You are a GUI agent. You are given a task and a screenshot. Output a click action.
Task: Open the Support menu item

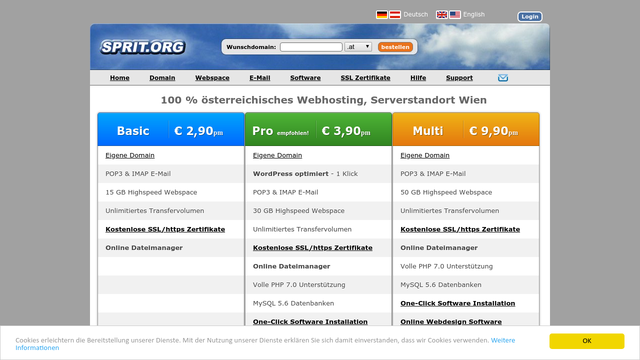[459, 78]
